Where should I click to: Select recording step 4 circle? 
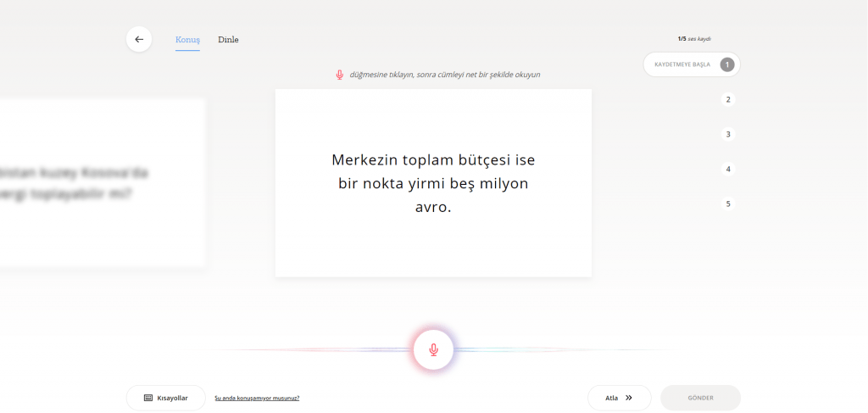[x=728, y=170]
